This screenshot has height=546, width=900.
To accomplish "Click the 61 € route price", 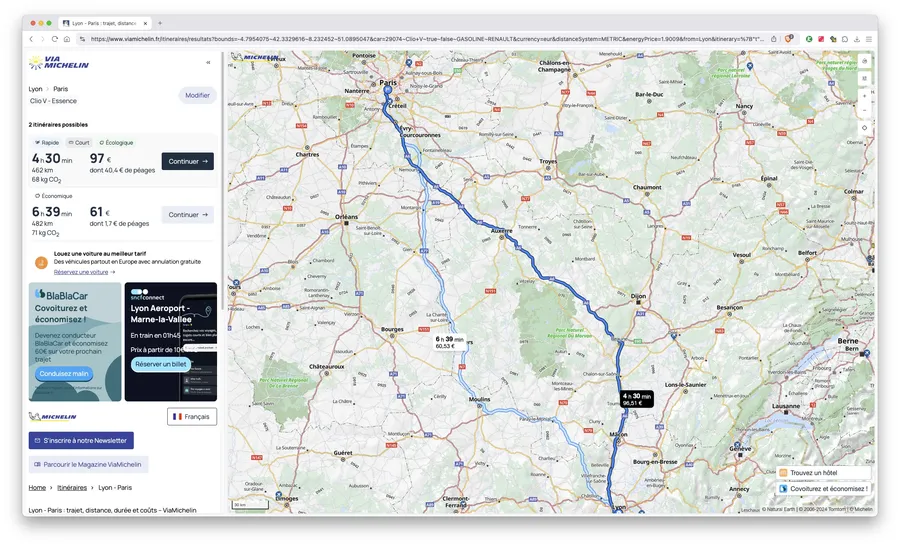I will [x=99, y=212].
